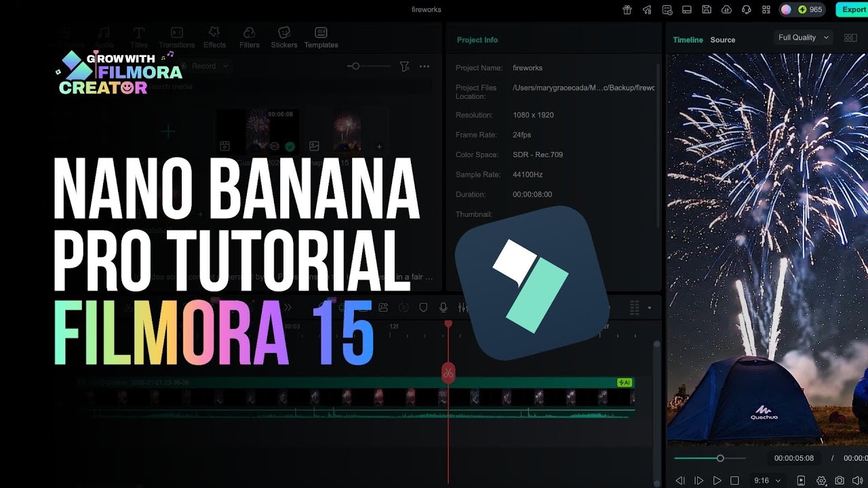Click the color space SDR - Rec.709
868x488 pixels.
pos(538,155)
